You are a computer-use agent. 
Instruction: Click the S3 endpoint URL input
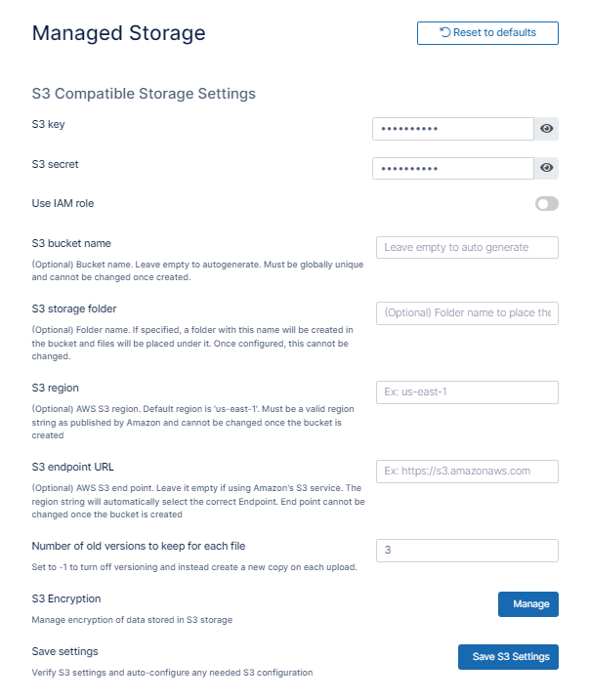467,471
